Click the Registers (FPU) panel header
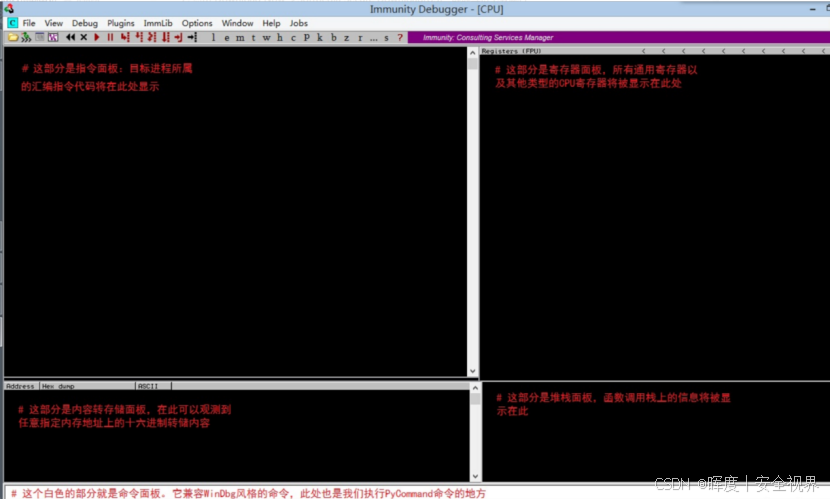 point(655,51)
